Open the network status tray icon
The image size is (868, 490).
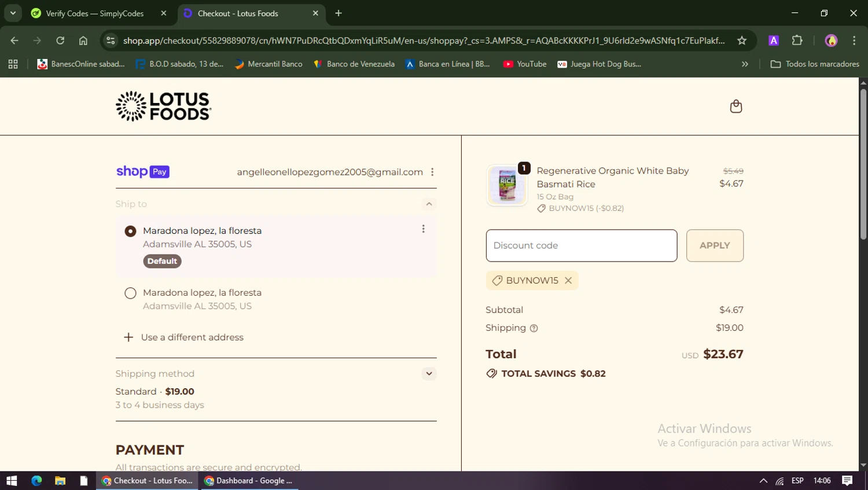point(780,481)
